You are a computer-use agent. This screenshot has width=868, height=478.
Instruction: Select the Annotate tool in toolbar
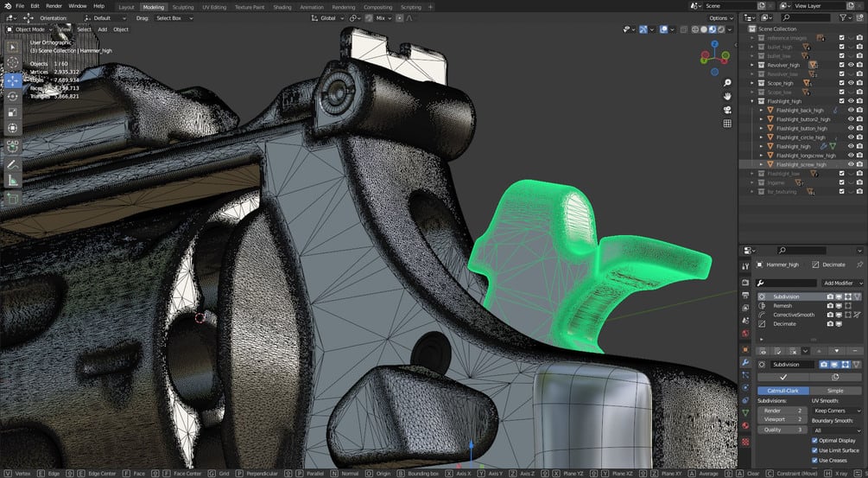pyautogui.click(x=12, y=164)
